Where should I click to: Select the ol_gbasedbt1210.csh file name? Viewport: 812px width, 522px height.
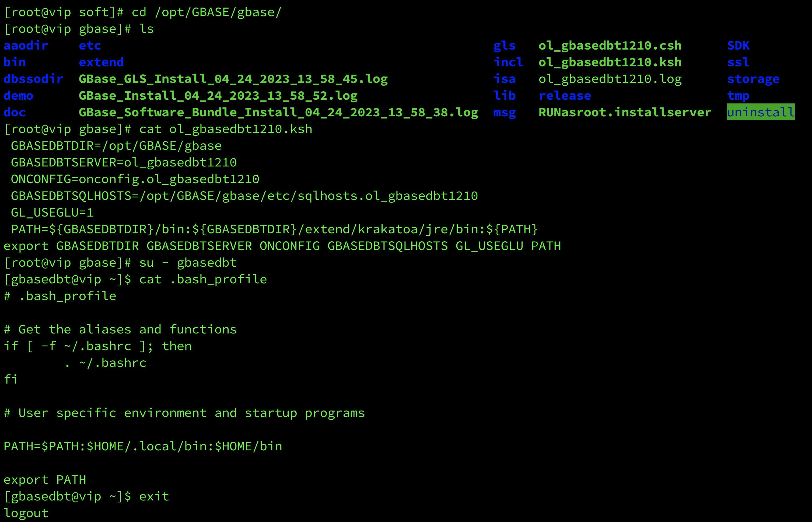610,46
